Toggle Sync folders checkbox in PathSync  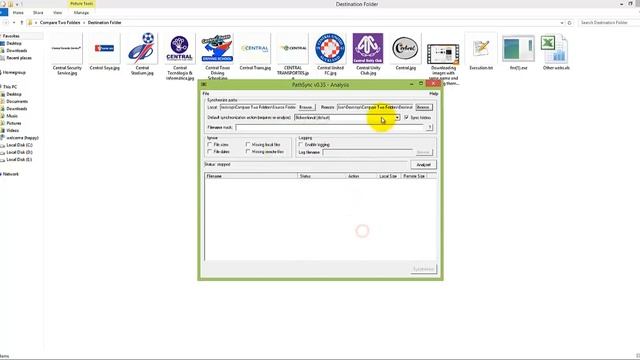coord(406,117)
